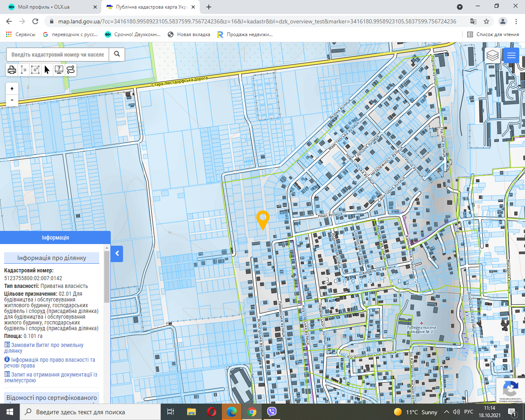Image resolution: width=525 pixels, height=420 pixels.
Task: Expand Відомості про сертифікованого section
Action: point(52,398)
